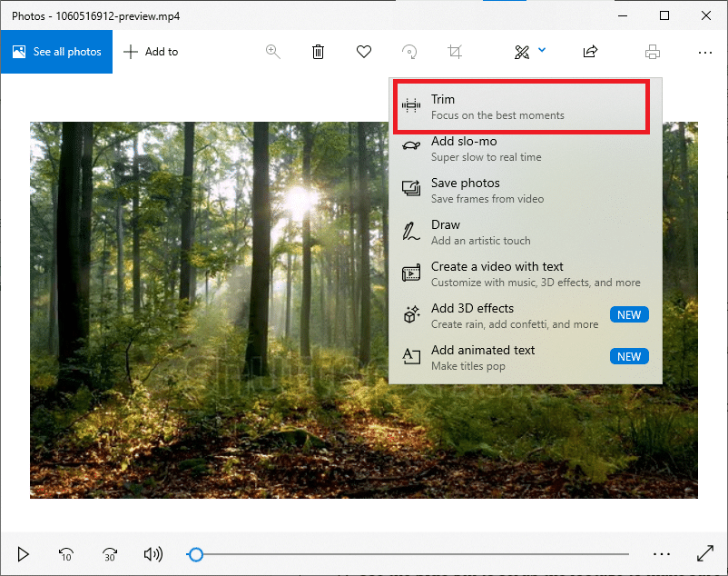Open the top toolbar See more ellipsis

(x=704, y=53)
